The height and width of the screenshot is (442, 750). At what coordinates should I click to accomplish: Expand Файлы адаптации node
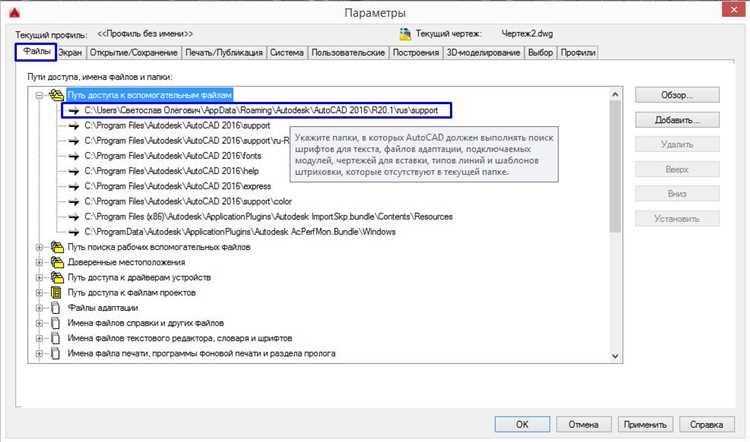pos(39,308)
